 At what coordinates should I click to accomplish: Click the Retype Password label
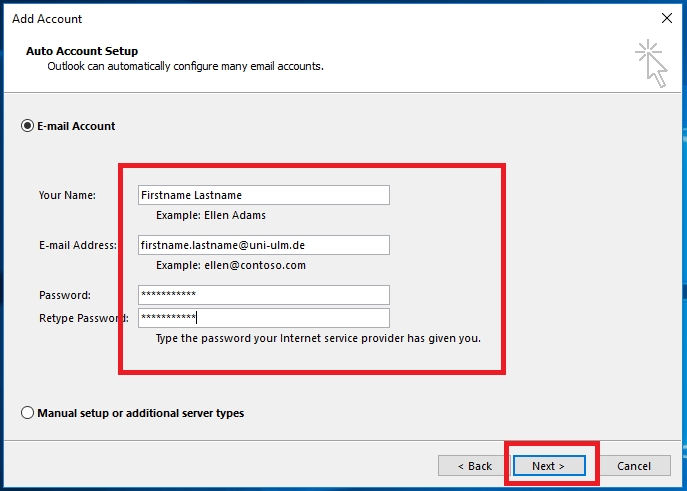coord(84,318)
